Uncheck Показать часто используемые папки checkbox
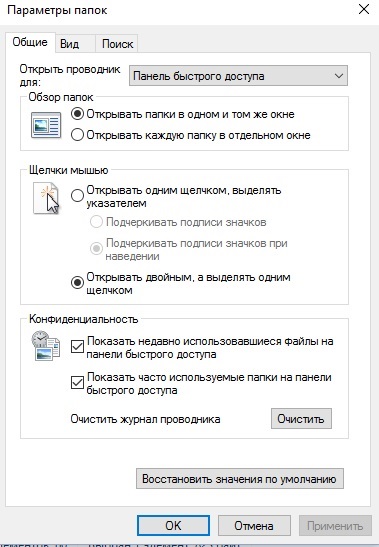379x547 pixels. coord(77,382)
